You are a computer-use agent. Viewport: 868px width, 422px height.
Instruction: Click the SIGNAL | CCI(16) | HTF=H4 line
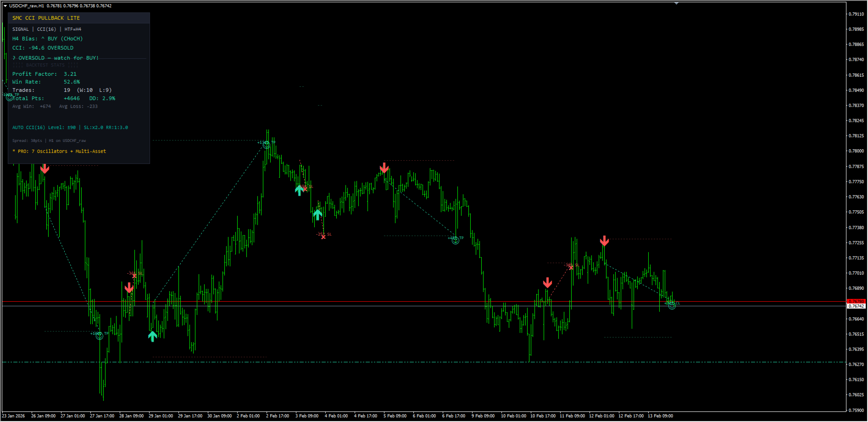[47, 29]
